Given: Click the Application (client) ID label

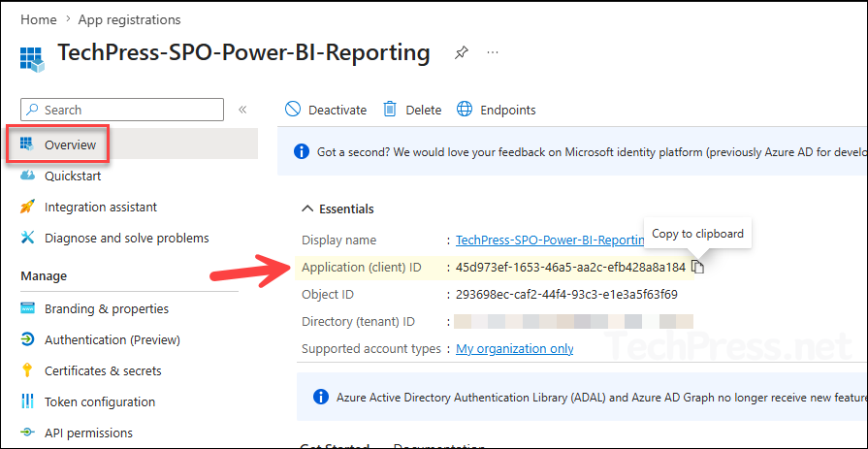Looking at the screenshot, I should 362,268.
